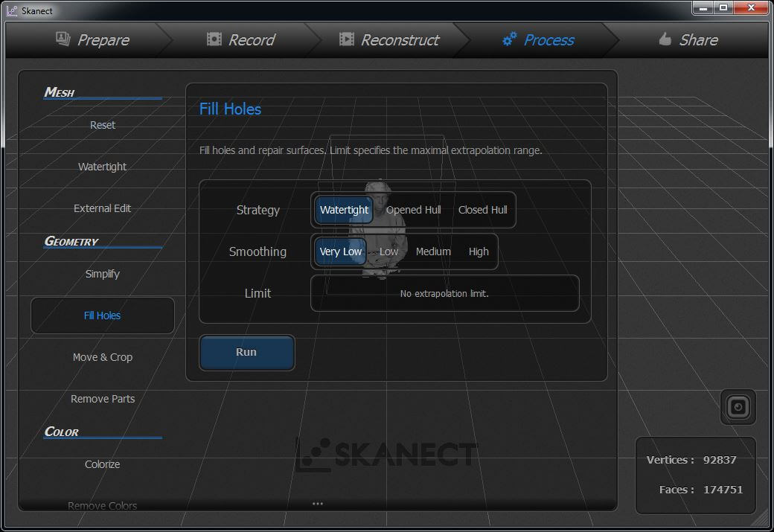This screenshot has width=774, height=532.
Task: Set Strategy to Watertight
Action: (x=344, y=210)
